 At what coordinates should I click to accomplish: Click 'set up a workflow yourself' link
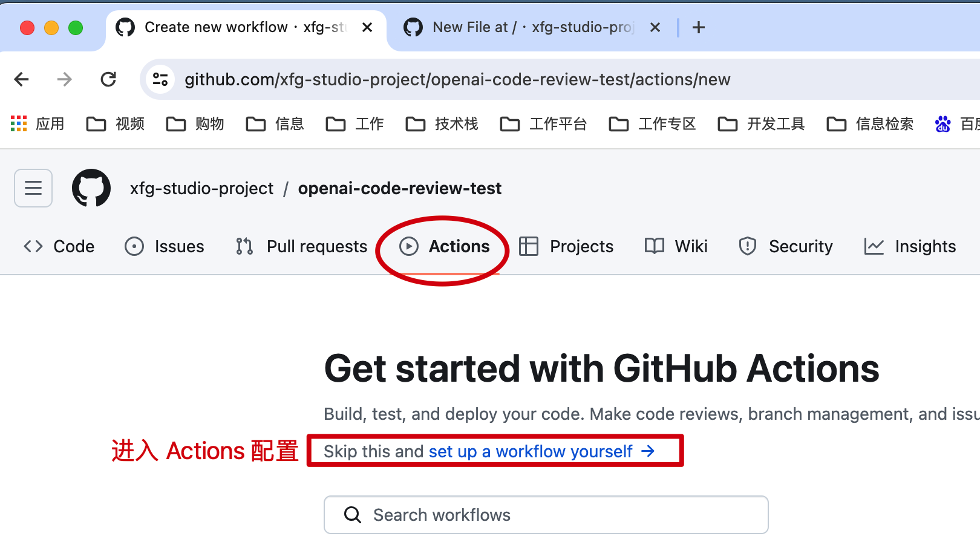coord(542,451)
